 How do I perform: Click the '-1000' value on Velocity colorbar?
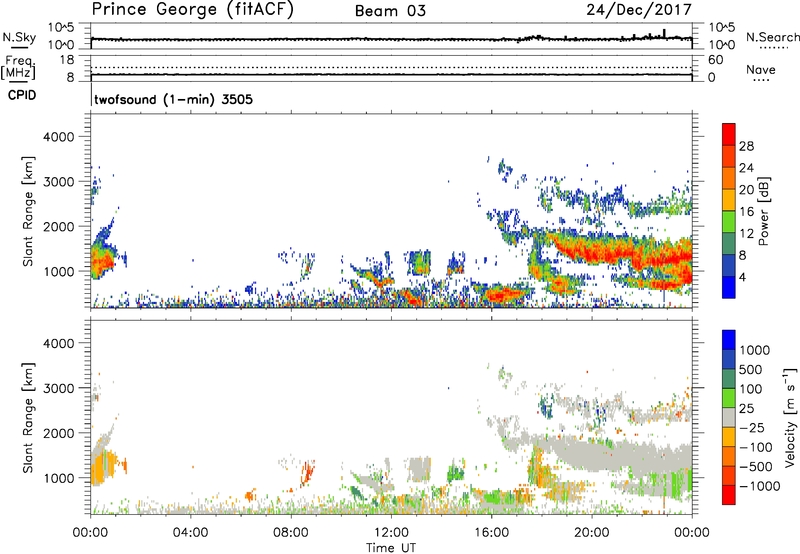coord(760,486)
